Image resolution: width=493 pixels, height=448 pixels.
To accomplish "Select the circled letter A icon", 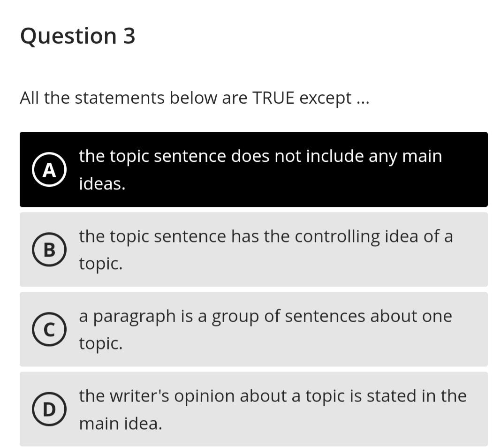I will pyautogui.click(x=49, y=170).
